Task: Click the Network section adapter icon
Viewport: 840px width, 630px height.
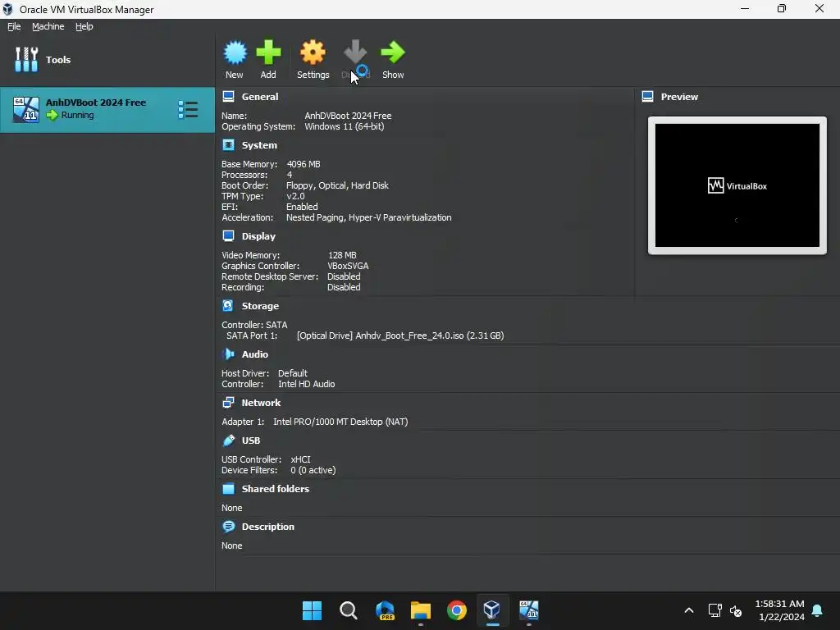Action: [x=228, y=402]
